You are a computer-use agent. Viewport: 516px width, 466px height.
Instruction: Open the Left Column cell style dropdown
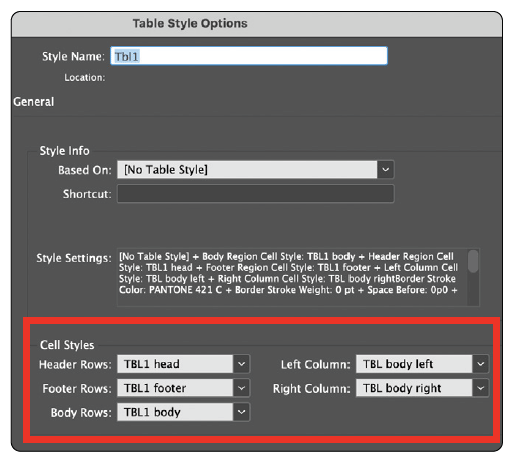(x=422, y=364)
